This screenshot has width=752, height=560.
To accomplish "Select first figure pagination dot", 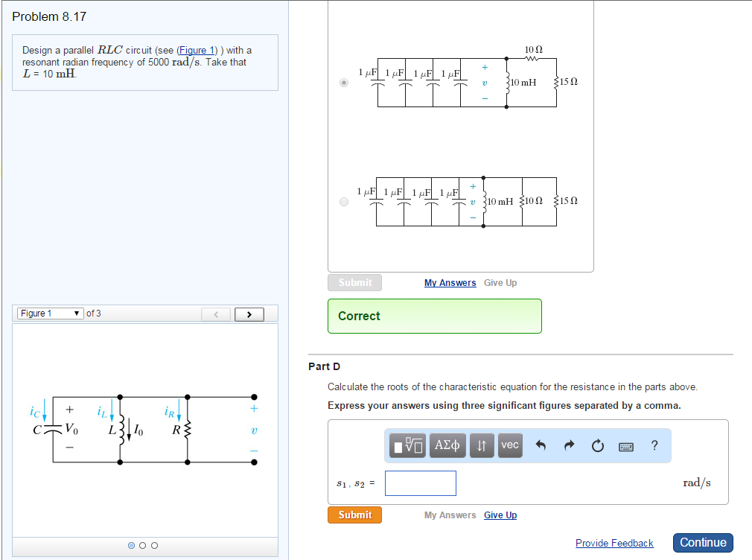I will tap(131, 545).
